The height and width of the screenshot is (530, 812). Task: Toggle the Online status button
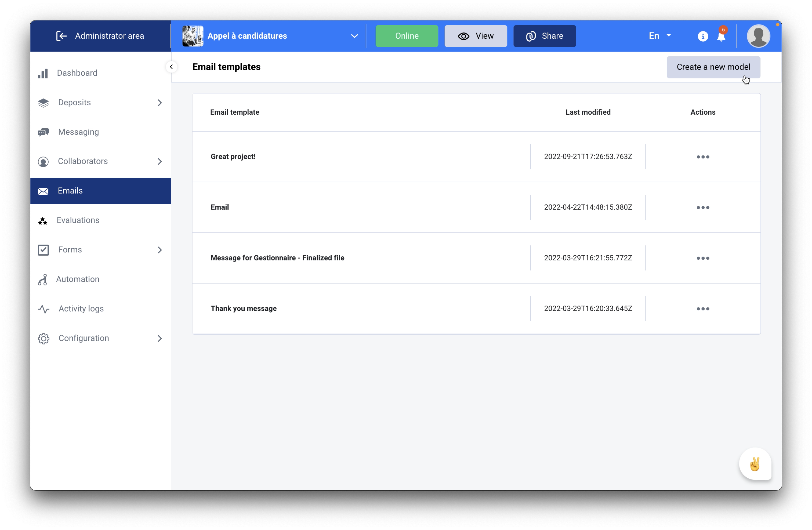pos(407,35)
